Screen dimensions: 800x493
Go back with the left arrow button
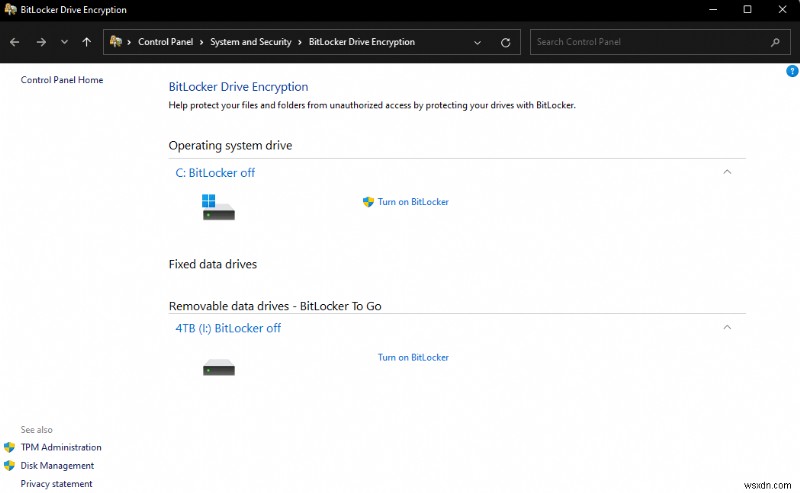click(x=14, y=42)
